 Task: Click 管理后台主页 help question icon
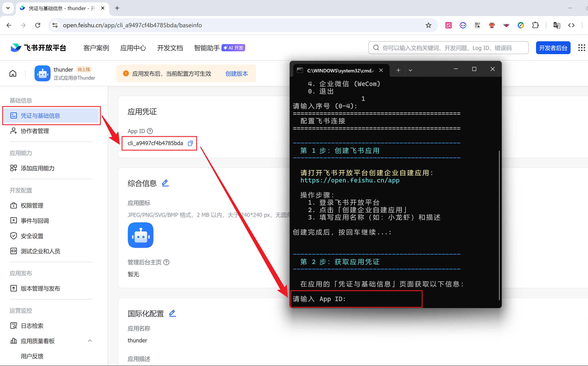(167, 262)
